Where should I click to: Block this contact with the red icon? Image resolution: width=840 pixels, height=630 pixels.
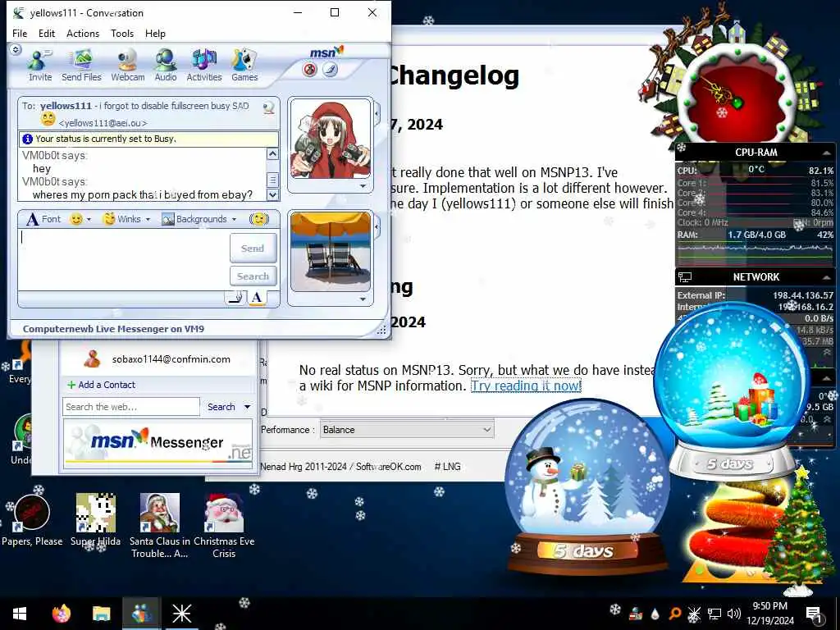309,70
